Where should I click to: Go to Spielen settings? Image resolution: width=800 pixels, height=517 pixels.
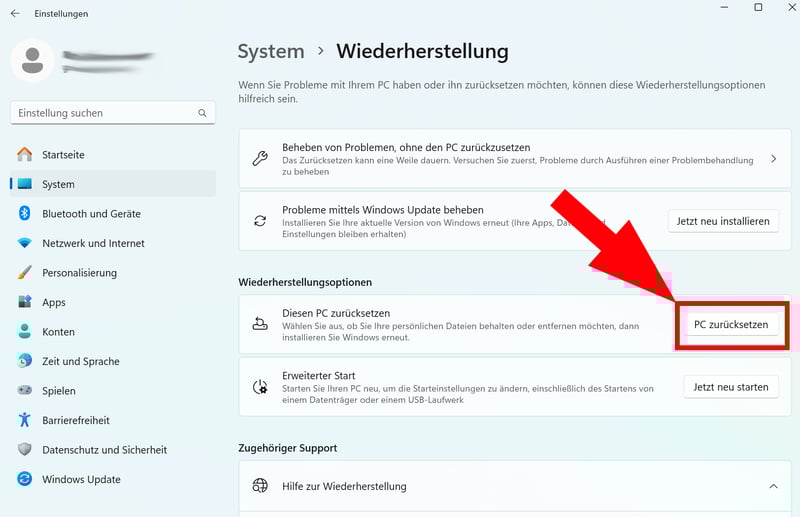click(x=58, y=391)
